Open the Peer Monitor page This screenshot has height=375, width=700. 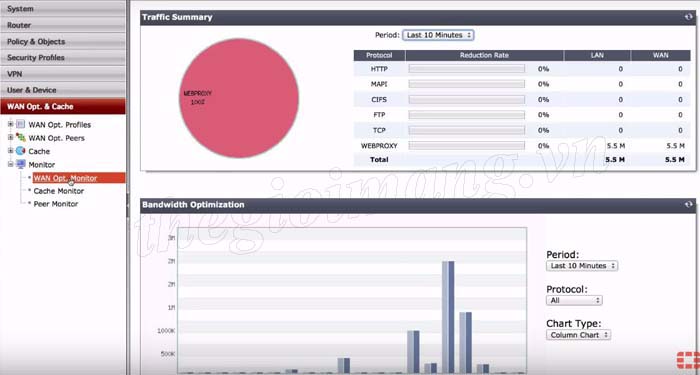[56, 204]
